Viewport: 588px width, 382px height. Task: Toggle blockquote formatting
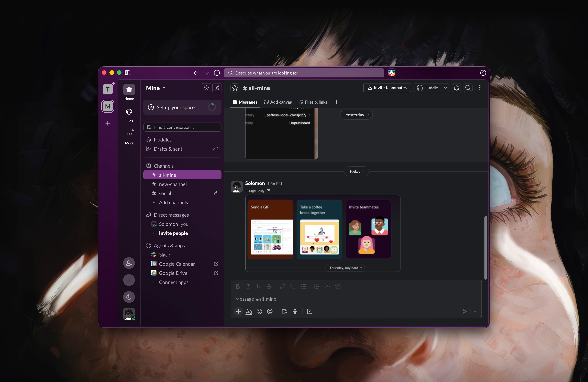click(x=317, y=286)
